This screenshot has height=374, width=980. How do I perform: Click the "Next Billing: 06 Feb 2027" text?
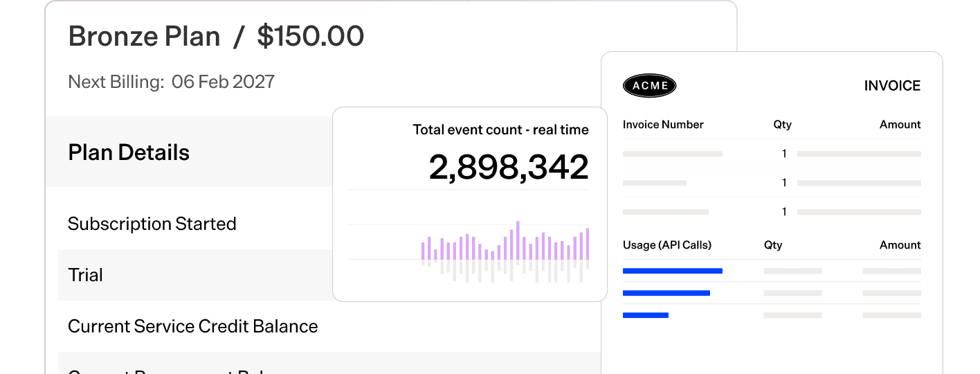click(x=171, y=82)
